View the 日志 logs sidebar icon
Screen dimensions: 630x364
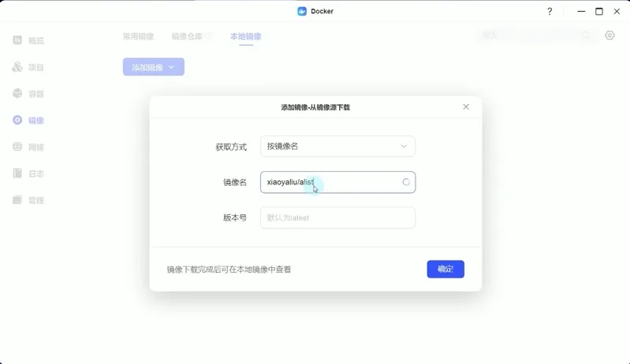(17, 173)
